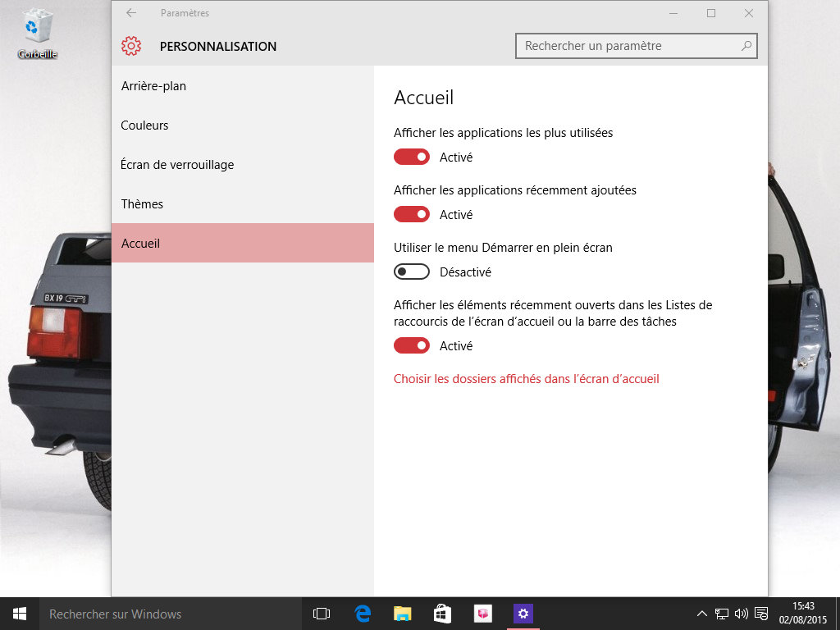Click the Personnalisation gear icon
840x630 pixels.
pyautogui.click(x=130, y=46)
